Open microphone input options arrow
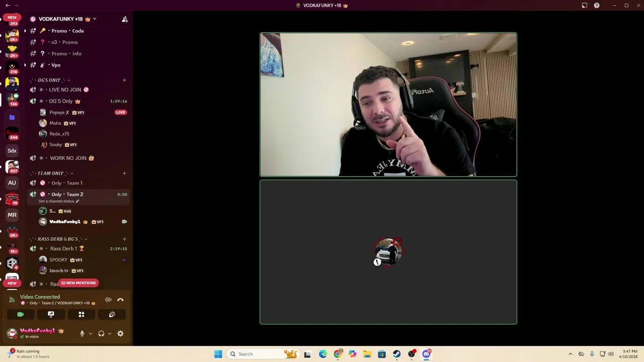This screenshot has height=362, width=644. tap(91, 333)
